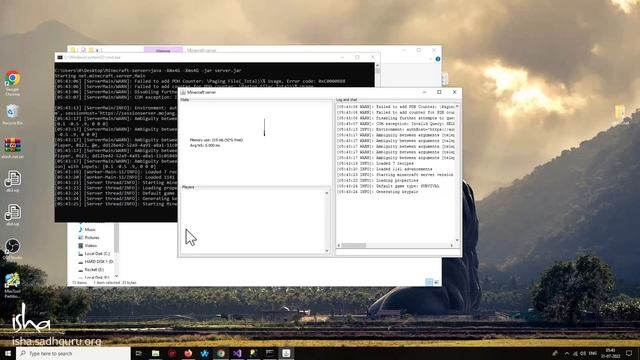Open the notification center icon
The width and height of the screenshot is (640, 360).
tap(629, 353)
